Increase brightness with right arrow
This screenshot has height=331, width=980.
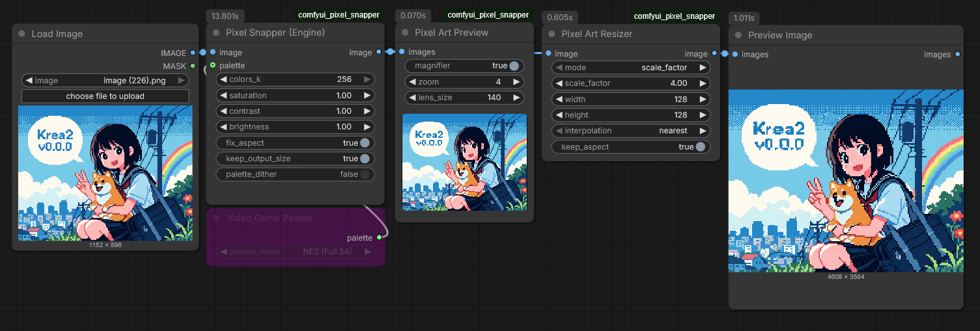[367, 127]
